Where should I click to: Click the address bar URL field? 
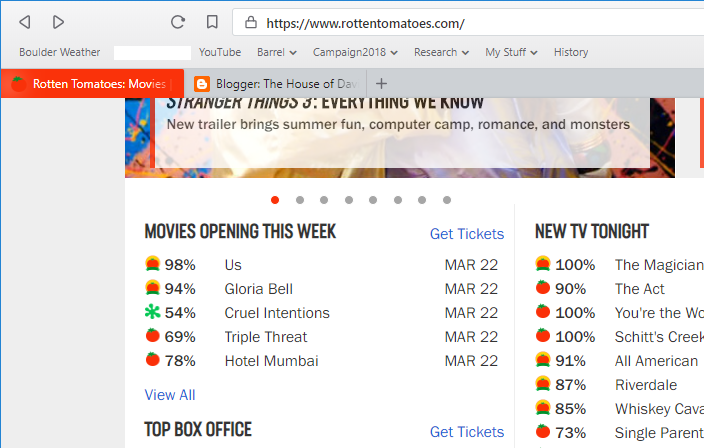point(468,22)
